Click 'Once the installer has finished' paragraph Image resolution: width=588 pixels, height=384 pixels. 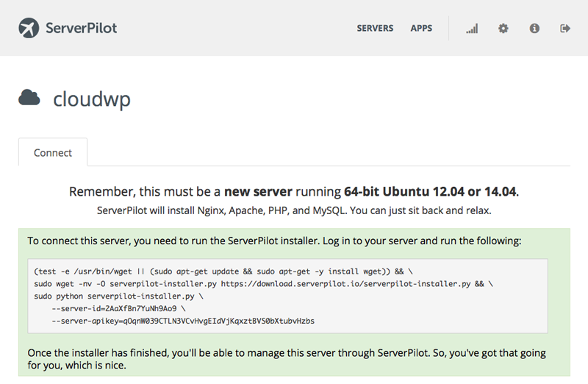[287, 359]
